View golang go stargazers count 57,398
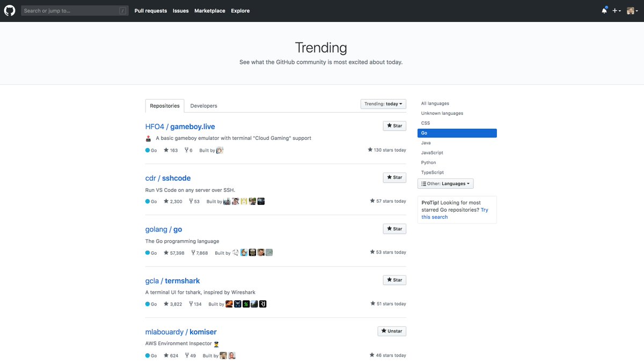 (174, 253)
